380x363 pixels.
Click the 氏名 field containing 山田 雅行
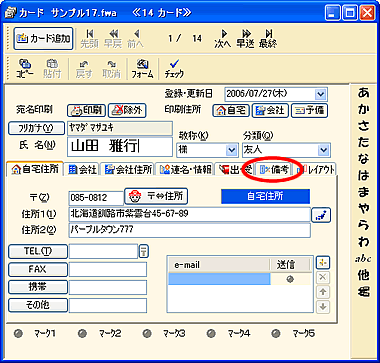120,147
